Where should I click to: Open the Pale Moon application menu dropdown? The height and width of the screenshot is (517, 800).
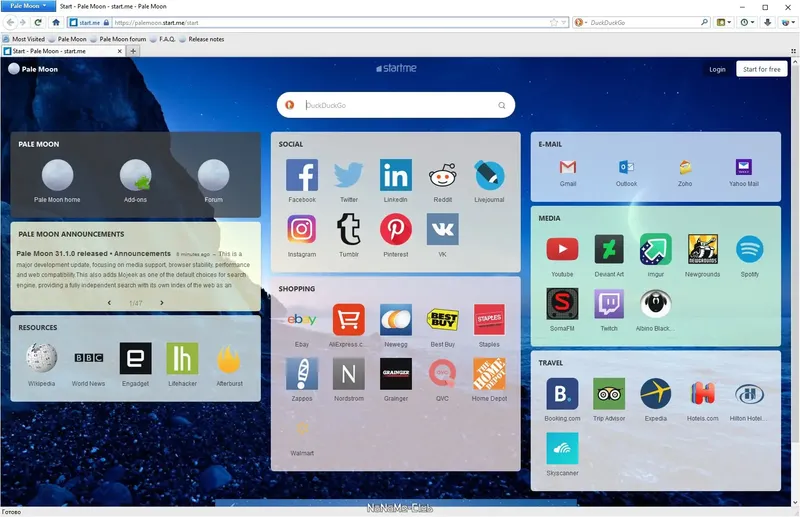click(29, 6)
